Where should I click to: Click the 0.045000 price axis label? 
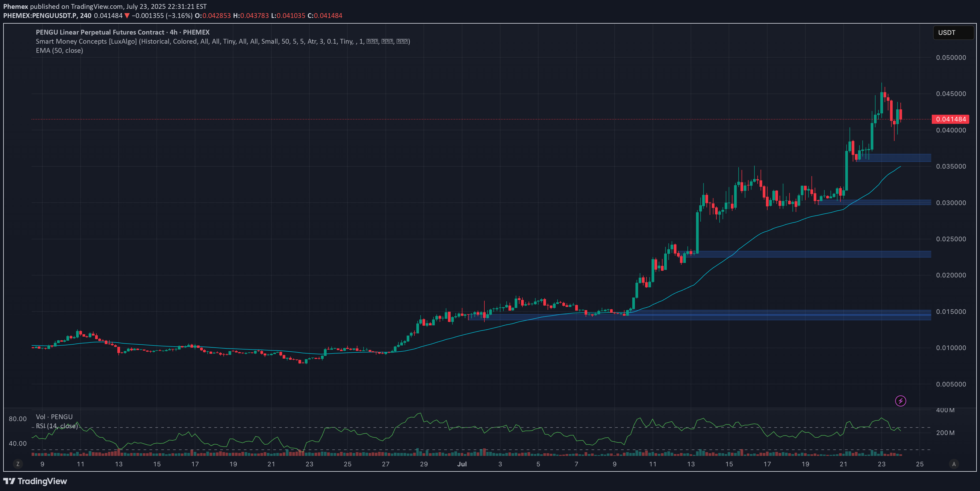tap(951, 94)
